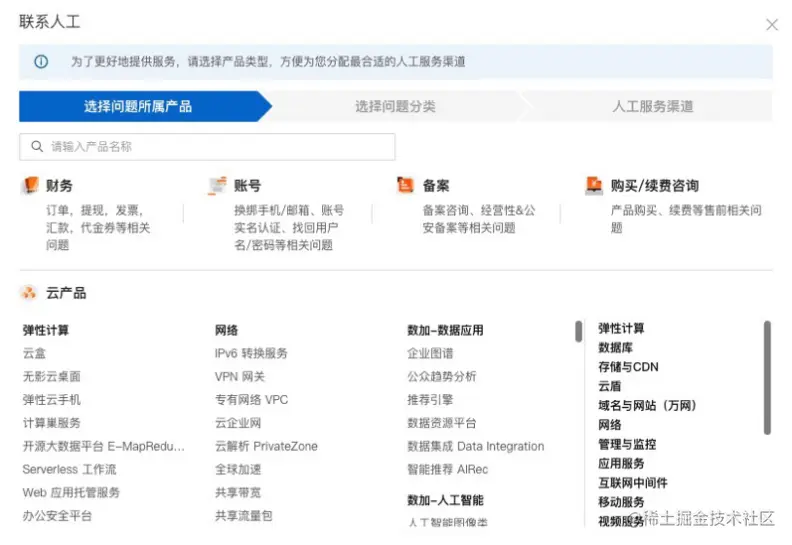Choose the 公众趋势分析 product
Image resolution: width=792 pixels, height=545 pixels.
click(442, 376)
